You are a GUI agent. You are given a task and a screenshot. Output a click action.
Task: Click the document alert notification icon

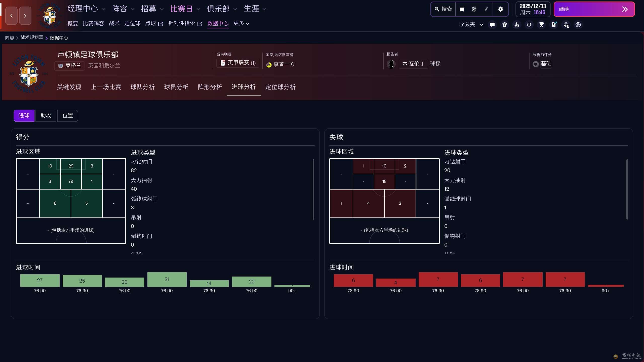point(554,24)
